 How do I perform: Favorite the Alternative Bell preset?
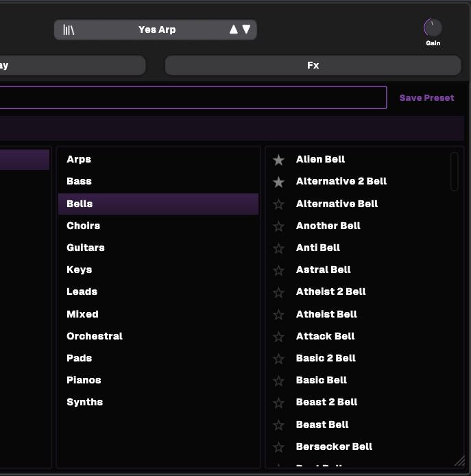pos(278,204)
